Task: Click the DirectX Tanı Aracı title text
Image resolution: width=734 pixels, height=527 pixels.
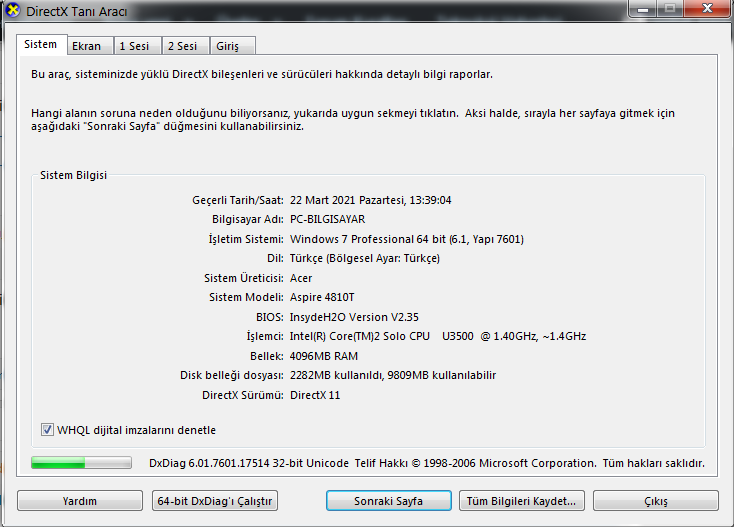Action: pos(76,11)
